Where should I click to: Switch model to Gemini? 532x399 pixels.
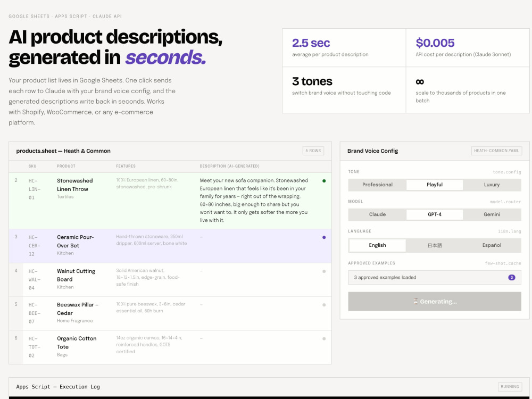(x=492, y=214)
